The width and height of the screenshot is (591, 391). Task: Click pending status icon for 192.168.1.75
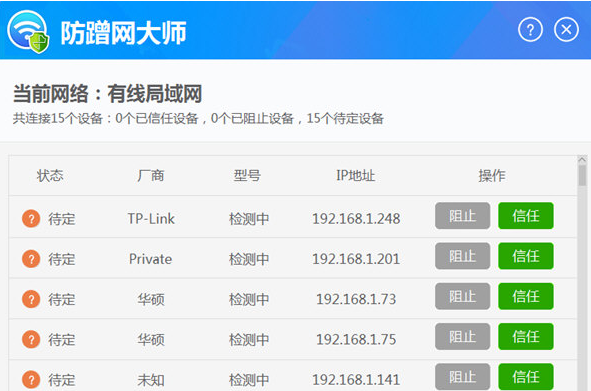[31, 340]
